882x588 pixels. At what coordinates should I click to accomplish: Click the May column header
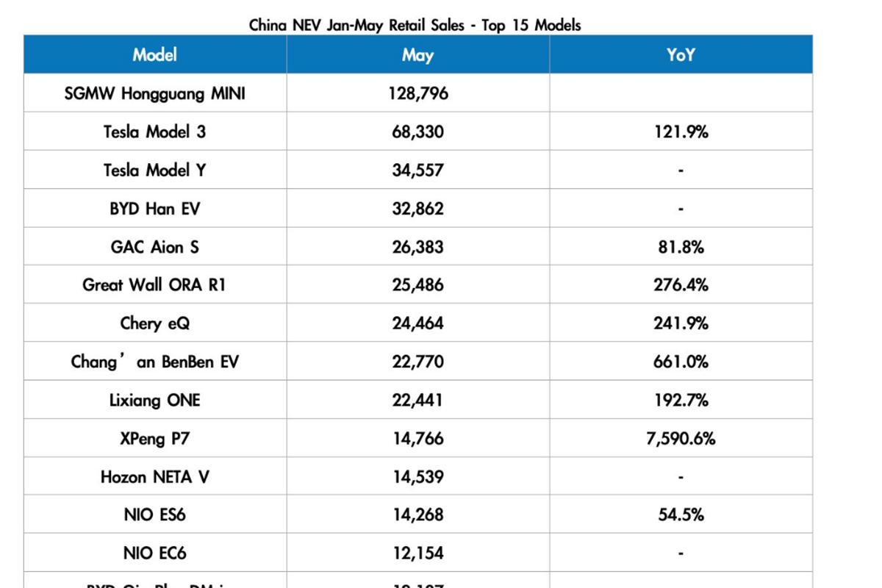pyautogui.click(x=417, y=55)
